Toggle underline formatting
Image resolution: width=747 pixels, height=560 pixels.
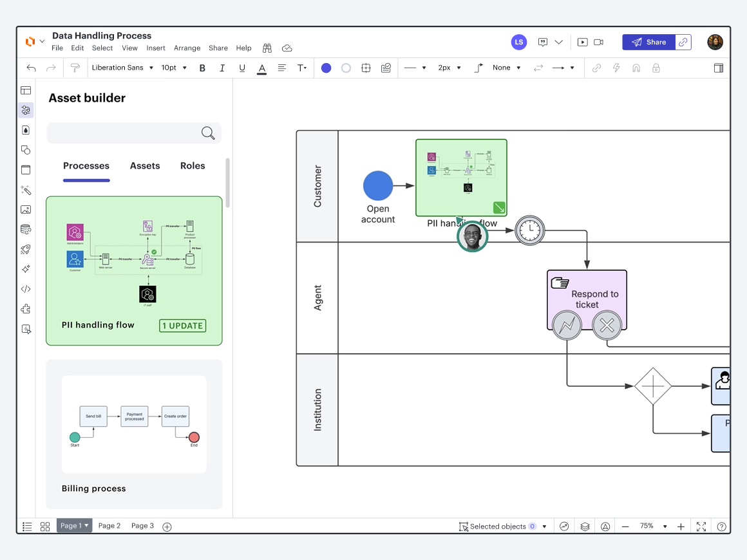[x=242, y=68]
